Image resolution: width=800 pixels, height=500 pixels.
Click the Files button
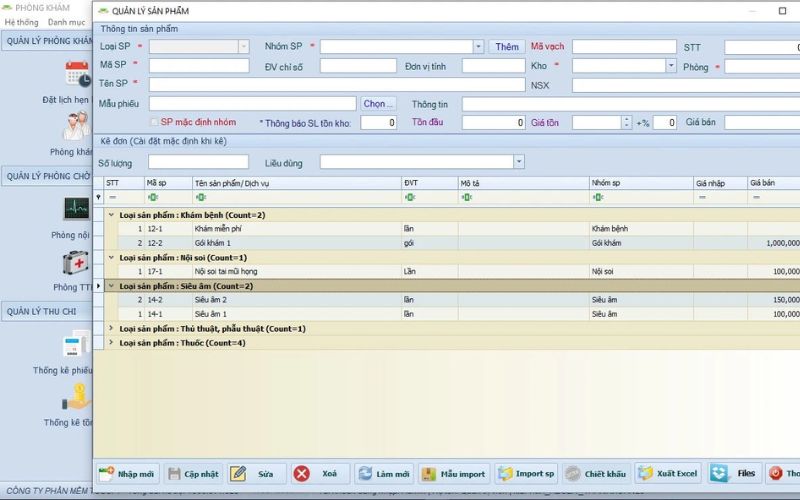[735, 473]
